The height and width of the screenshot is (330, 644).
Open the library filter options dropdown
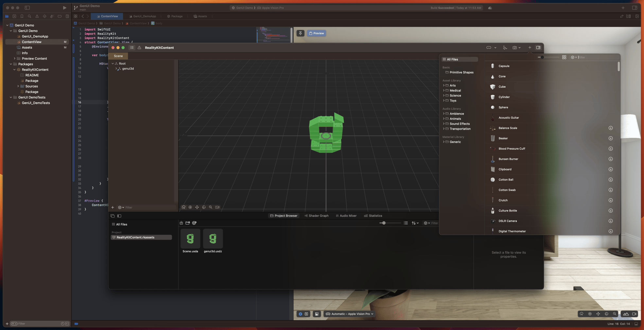tap(574, 57)
